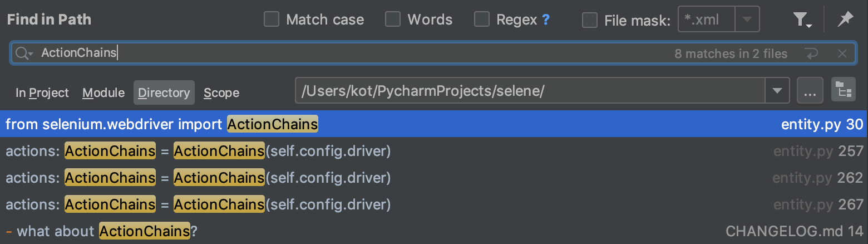Browse directory with the ellipsis button
This screenshot has width=868, height=244.
coord(810,90)
